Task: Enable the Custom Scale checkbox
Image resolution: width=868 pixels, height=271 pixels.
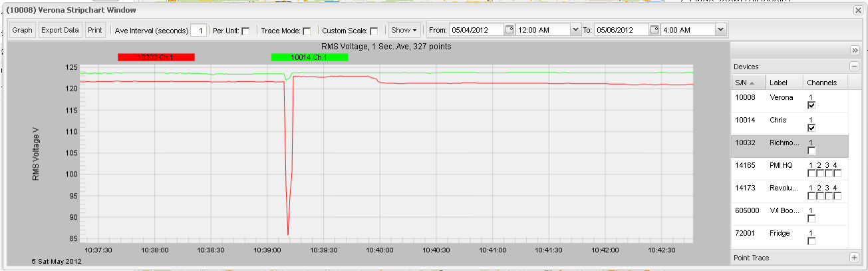Action: (374, 31)
